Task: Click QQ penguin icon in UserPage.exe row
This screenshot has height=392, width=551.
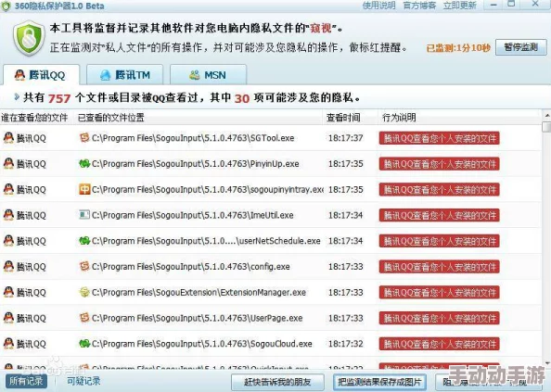Action: [8, 318]
